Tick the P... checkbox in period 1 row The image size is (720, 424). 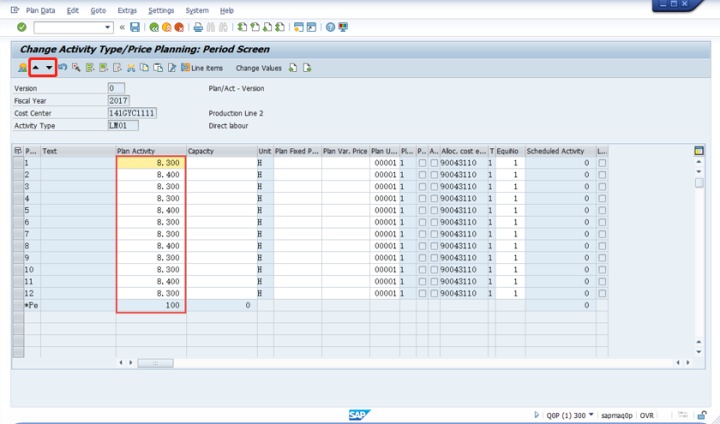coord(422,163)
